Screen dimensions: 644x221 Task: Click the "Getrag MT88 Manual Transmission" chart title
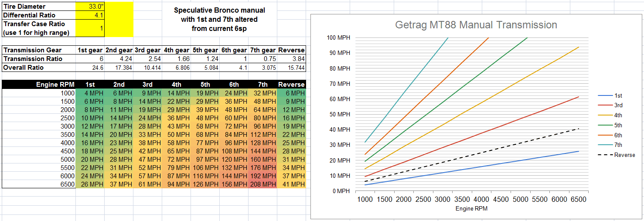tap(476, 25)
